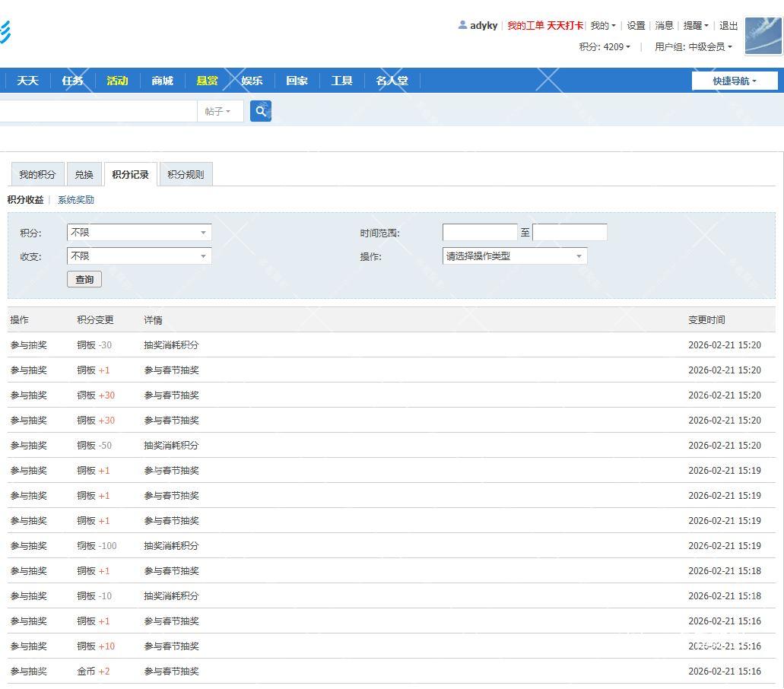Open the 请选择操作类型 dropdown
The width and height of the screenshot is (784, 689).
514,256
